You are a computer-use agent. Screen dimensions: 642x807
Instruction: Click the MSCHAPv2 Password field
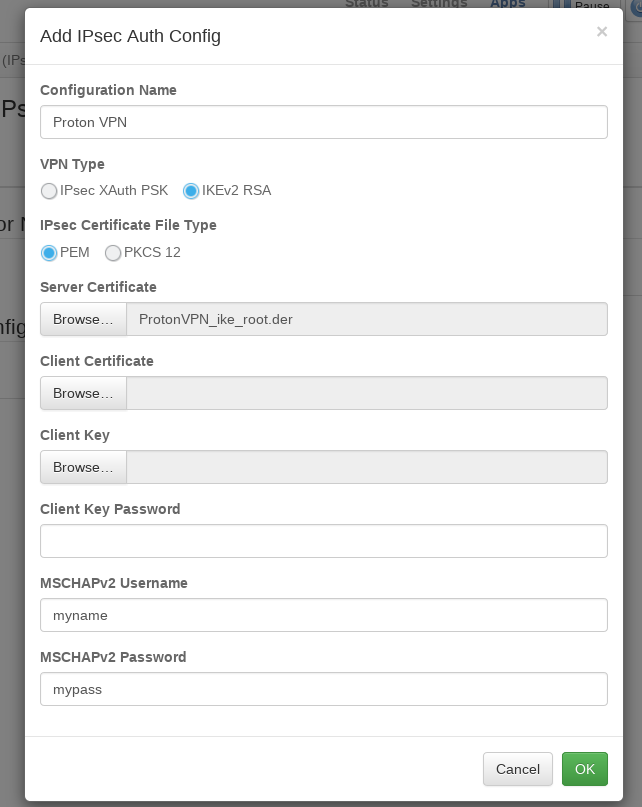pyautogui.click(x=323, y=689)
